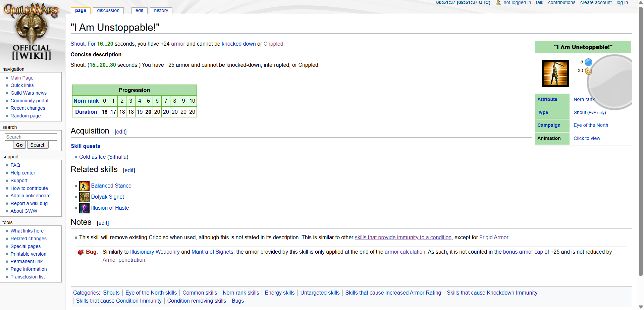644x310 pixels.
Task: Focus the Search input field
Action: [x=31, y=137]
